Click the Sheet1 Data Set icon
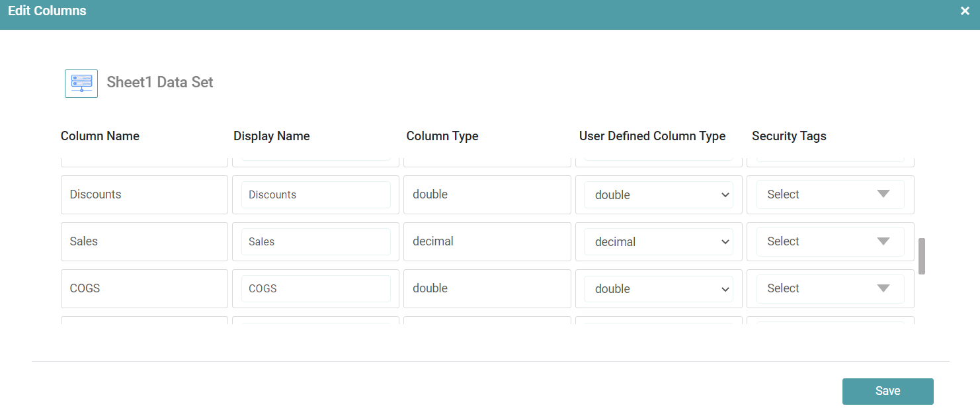The width and height of the screenshot is (980, 418). 81,83
